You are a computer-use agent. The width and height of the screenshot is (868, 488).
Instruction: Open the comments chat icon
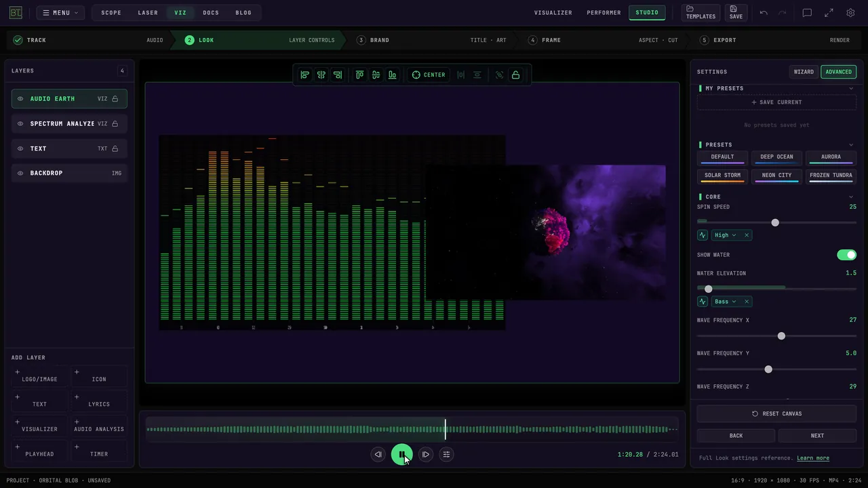pos(807,13)
